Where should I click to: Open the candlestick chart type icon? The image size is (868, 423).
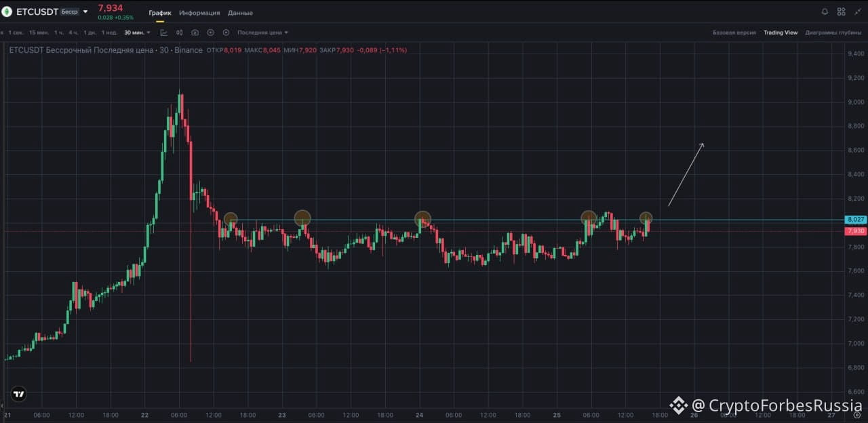(x=180, y=33)
